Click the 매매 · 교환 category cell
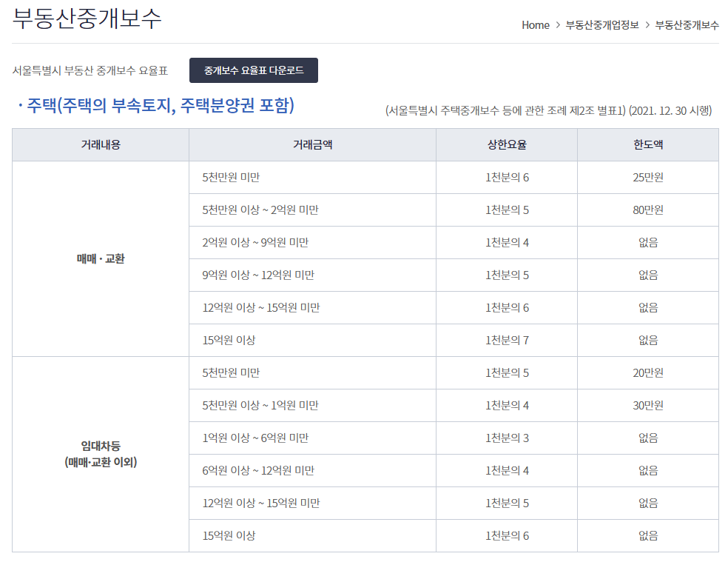The image size is (728, 562). pos(101,259)
